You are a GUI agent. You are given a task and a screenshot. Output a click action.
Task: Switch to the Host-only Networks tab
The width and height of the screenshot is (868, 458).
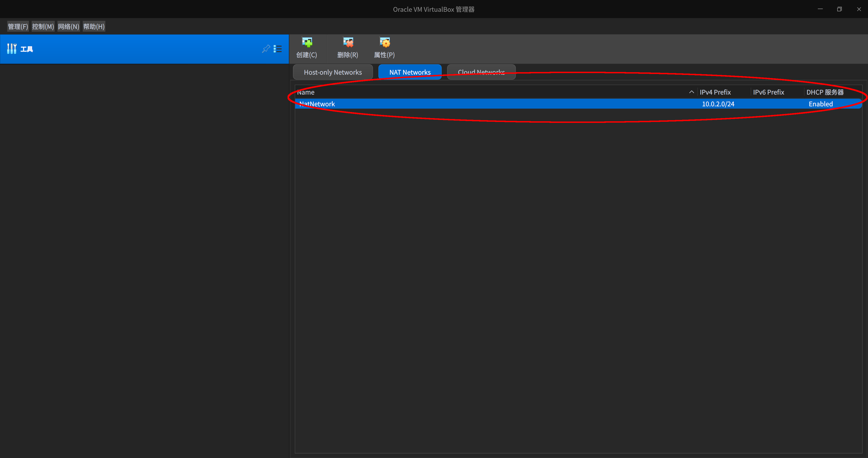click(x=333, y=72)
